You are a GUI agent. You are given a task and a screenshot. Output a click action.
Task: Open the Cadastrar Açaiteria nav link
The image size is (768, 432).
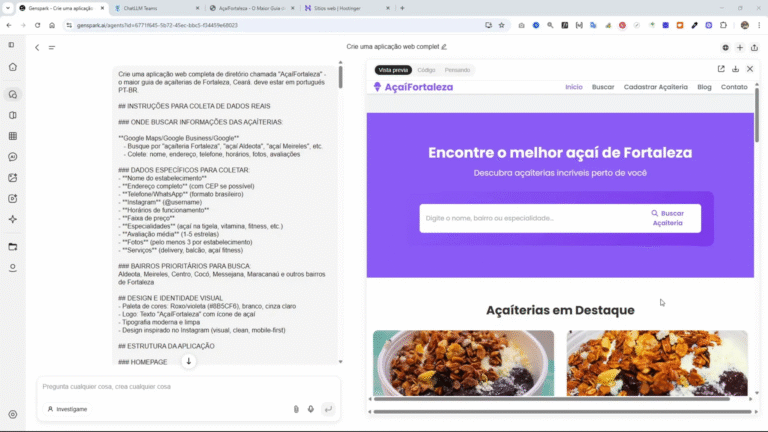655,87
